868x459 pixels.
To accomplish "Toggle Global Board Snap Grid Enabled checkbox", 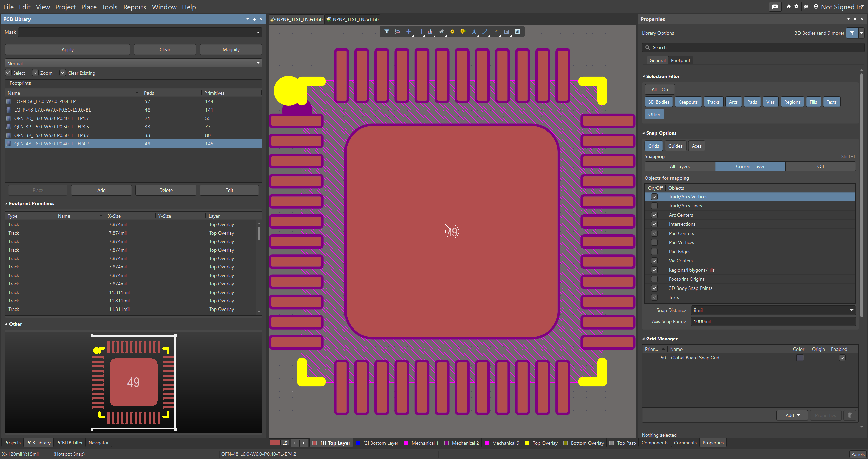I will pyautogui.click(x=842, y=358).
